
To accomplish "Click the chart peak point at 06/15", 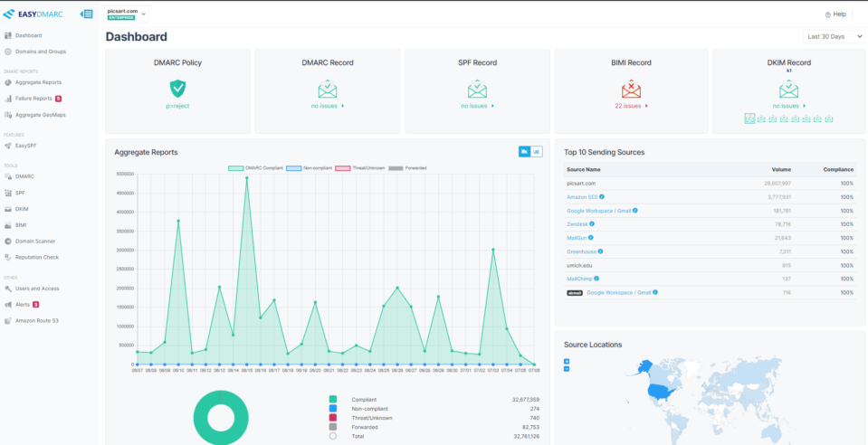I will coord(247,178).
